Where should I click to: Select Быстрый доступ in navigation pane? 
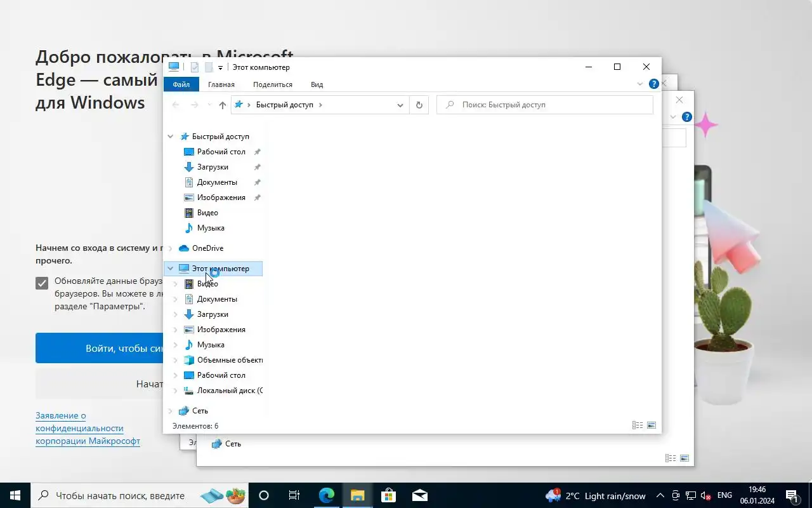coord(221,137)
